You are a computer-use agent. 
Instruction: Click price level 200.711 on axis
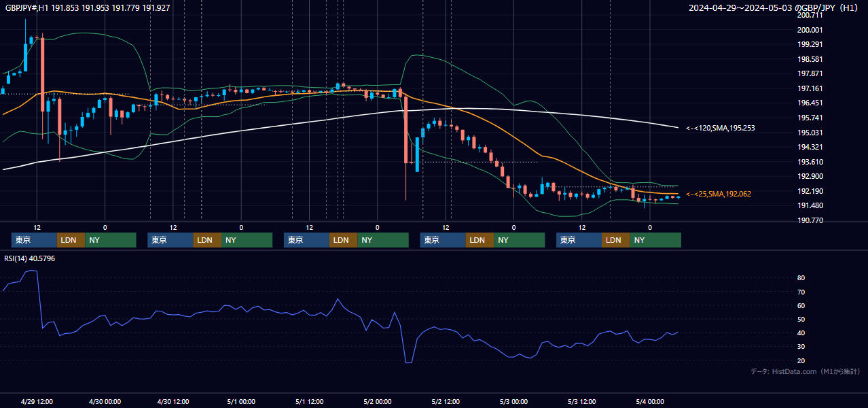click(x=810, y=15)
